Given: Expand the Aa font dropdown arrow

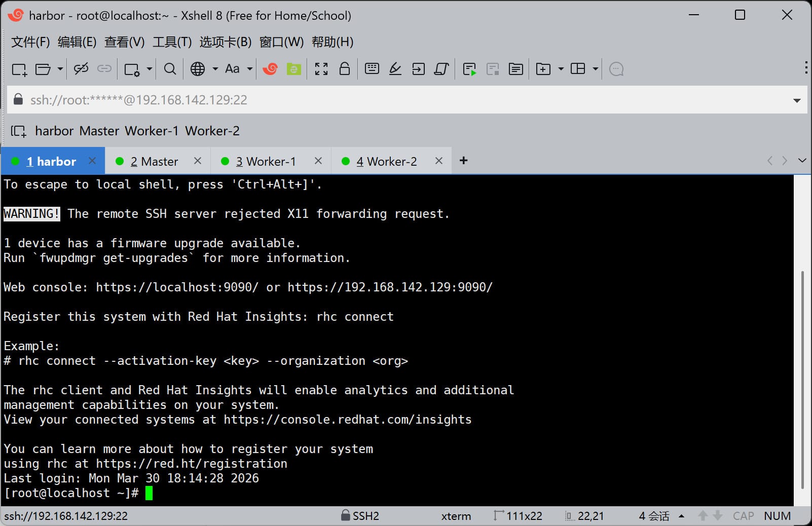Looking at the screenshot, I should (249, 69).
